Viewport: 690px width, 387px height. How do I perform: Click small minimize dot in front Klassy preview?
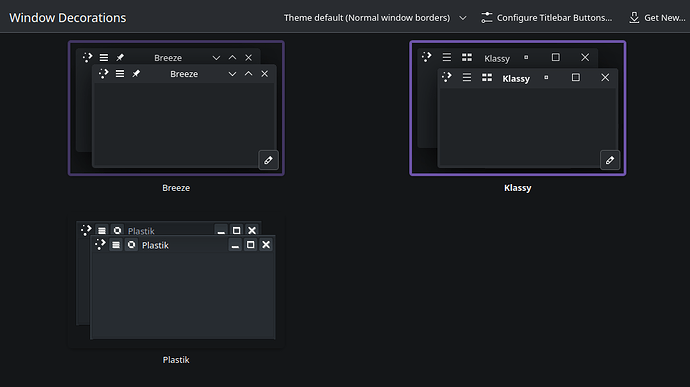pos(546,77)
